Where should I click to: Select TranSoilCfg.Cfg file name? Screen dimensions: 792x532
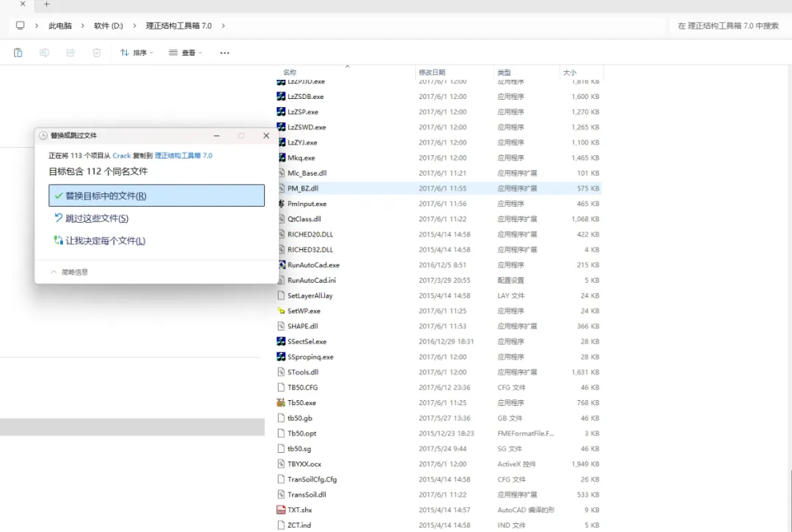click(x=312, y=479)
